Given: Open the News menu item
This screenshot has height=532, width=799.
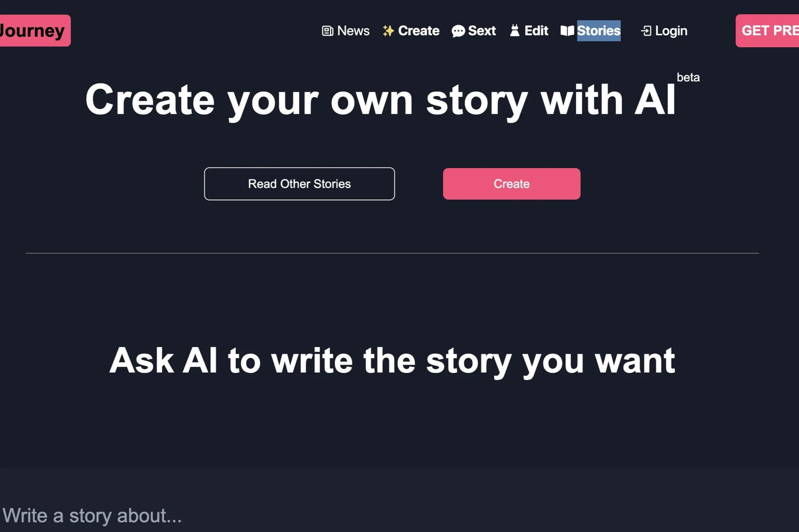Looking at the screenshot, I should 353,31.
